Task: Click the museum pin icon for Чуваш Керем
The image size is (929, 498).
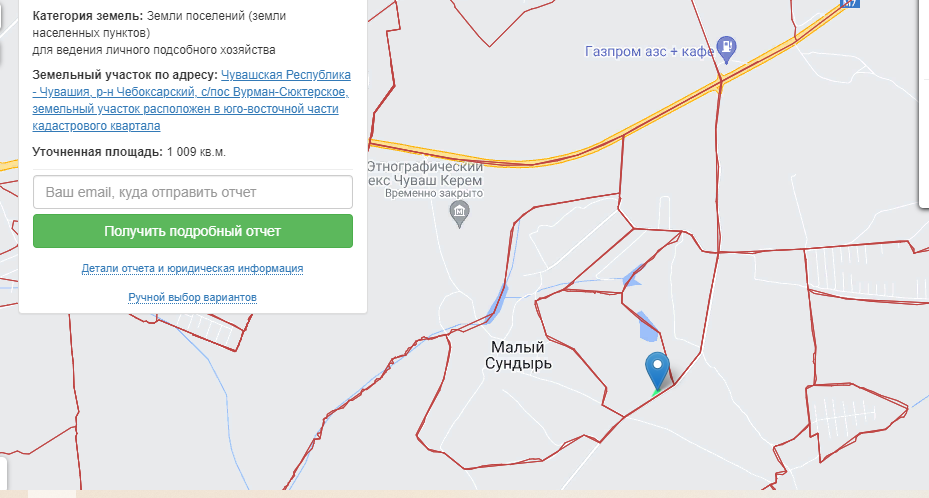Action: 459,214
